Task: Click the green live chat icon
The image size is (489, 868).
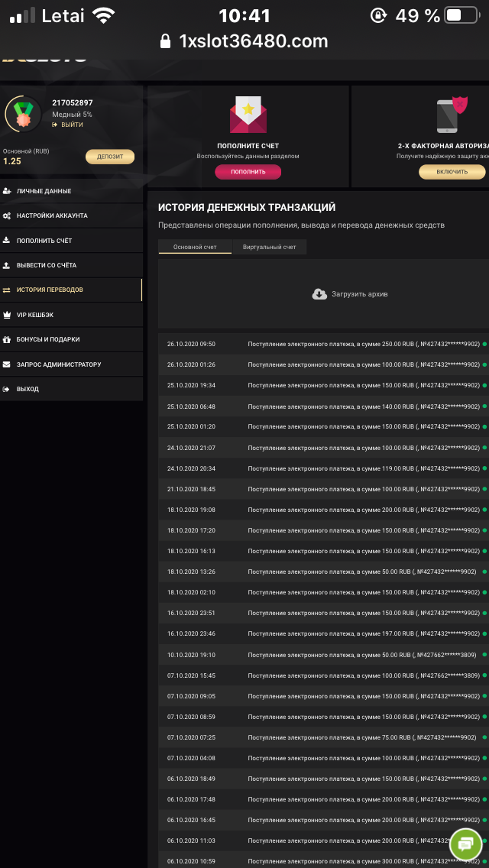Action: (465, 844)
